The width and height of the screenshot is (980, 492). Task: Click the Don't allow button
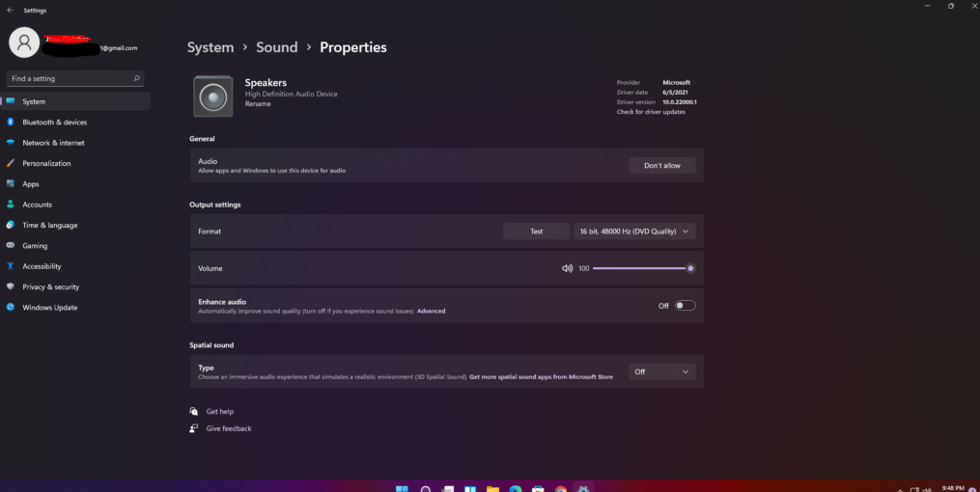pos(661,165)
